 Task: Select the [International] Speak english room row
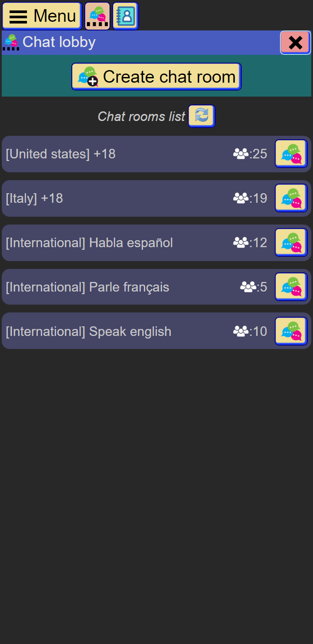130,331
